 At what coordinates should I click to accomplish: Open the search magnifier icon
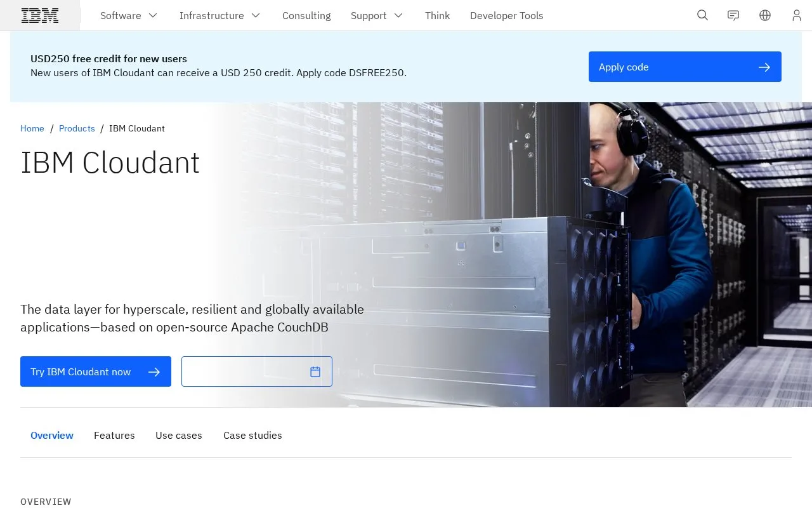pyautogui.click(x=702, y=15)
